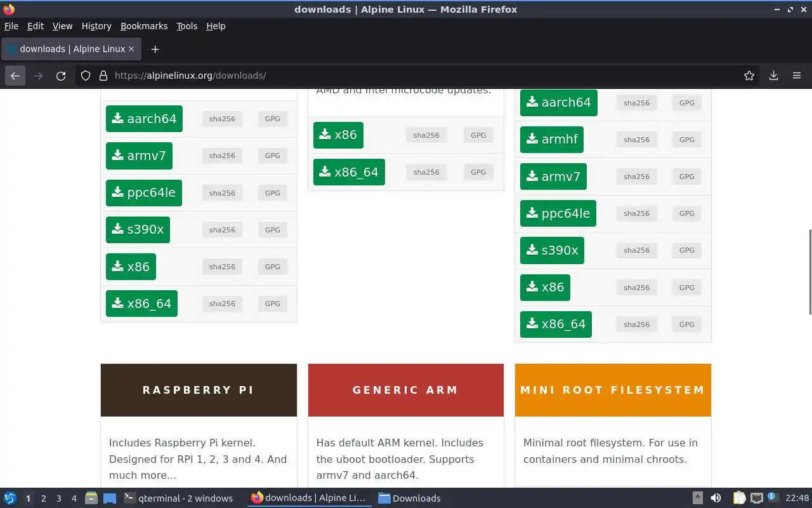Viewport: 812px width, 508px height.
Task: Click the show desktop icon in the taskbar
Action: point(109,498)
